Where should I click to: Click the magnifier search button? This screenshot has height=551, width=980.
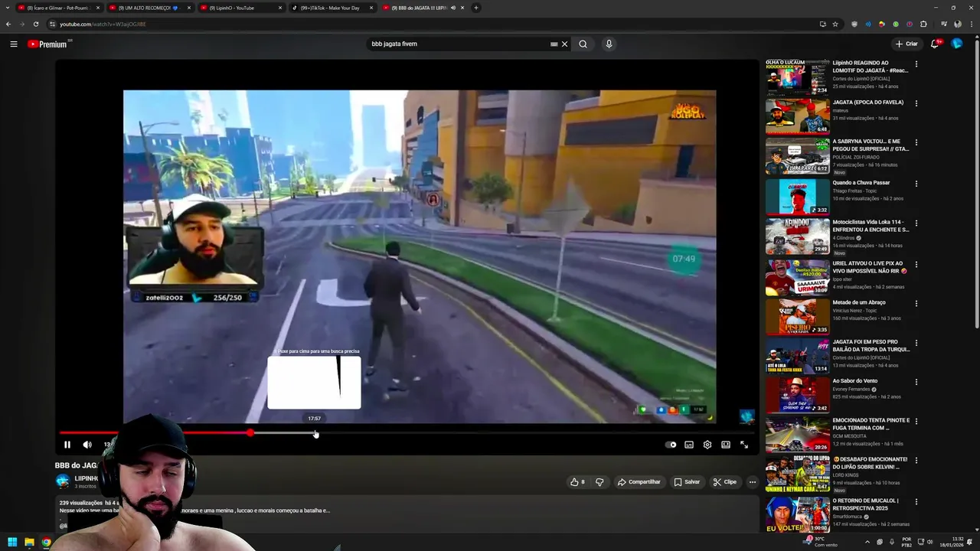(583, 44)
